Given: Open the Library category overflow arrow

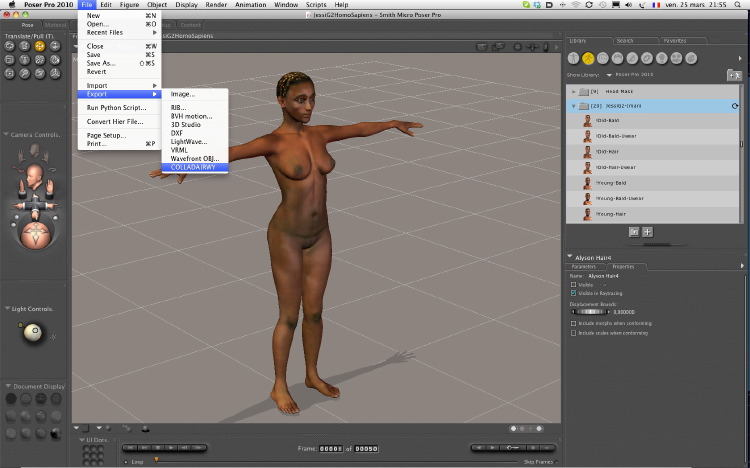Looking at the screenshot, I should click(x=740, y=58).
